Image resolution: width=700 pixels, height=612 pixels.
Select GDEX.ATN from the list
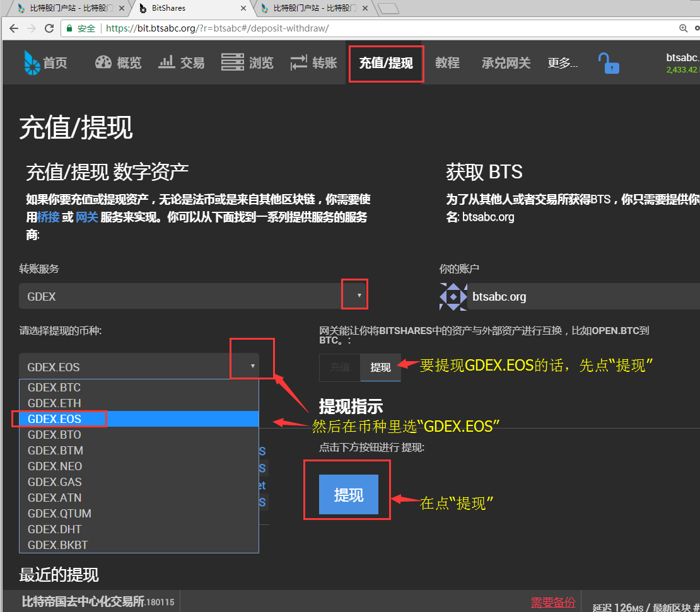(139, 498)
